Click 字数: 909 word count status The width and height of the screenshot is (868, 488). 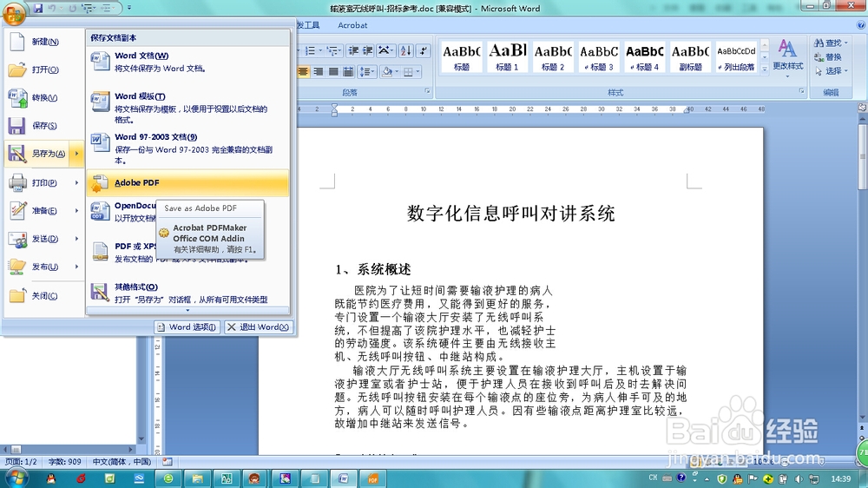coord(64,461)
